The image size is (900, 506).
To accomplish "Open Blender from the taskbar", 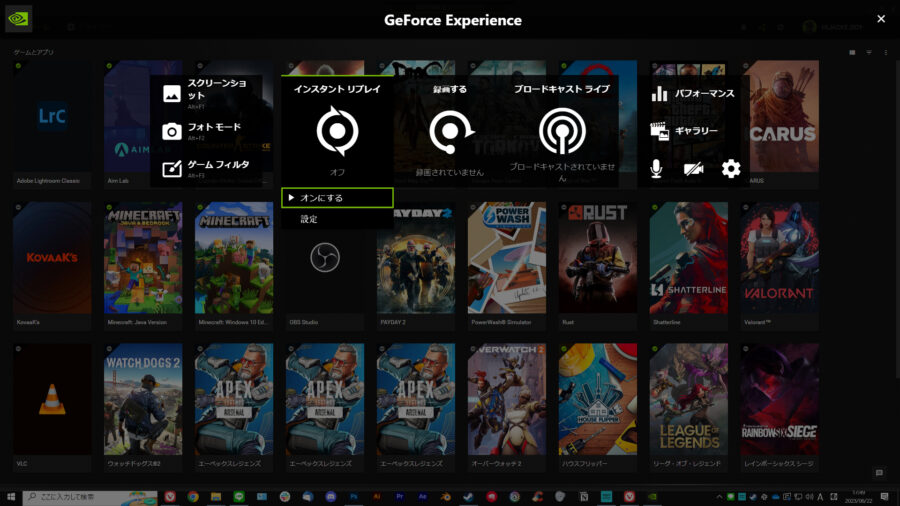I will point(445,497).
